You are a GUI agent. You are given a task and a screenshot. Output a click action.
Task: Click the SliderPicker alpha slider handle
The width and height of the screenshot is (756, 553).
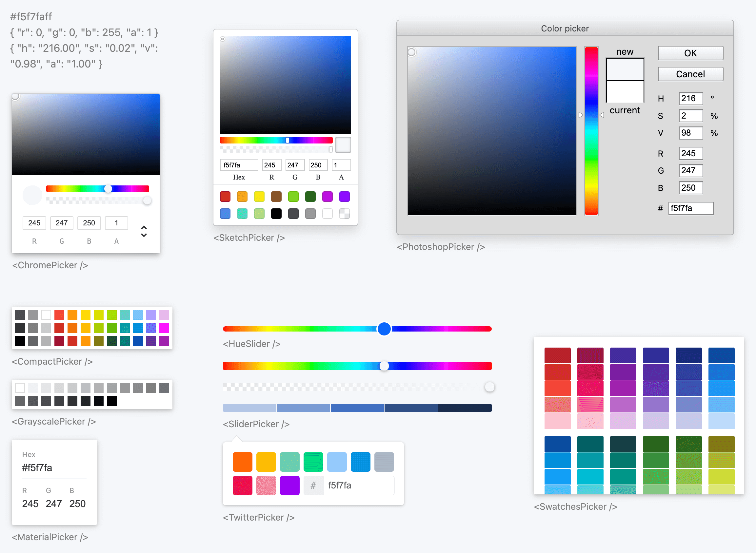[489, 387]
